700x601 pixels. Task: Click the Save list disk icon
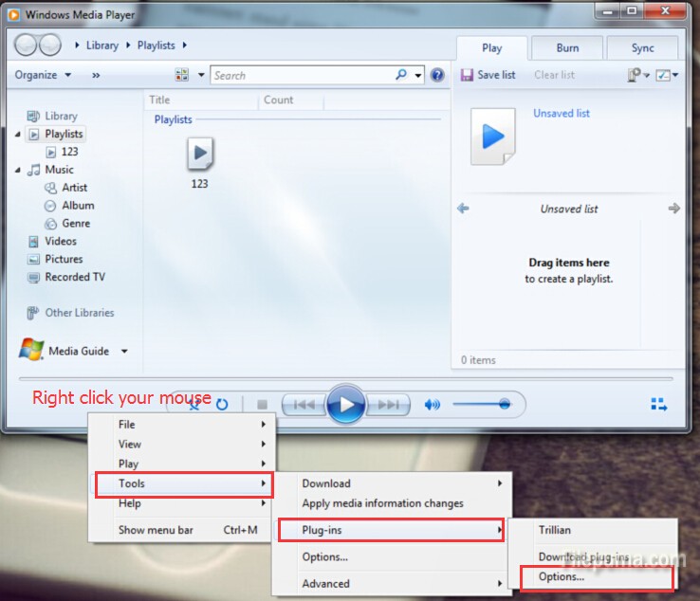tap(467, 75)
